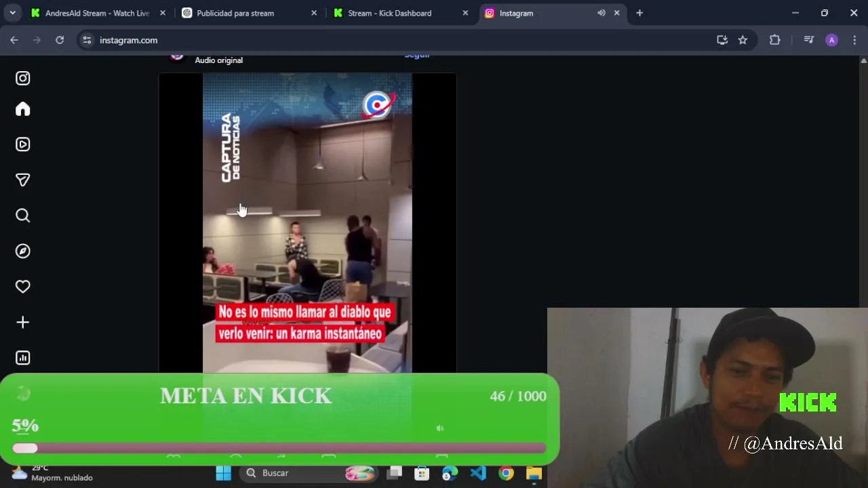Install Instagram app from address bar icon
The image size is (868, 488).
[x=722, y=40]
